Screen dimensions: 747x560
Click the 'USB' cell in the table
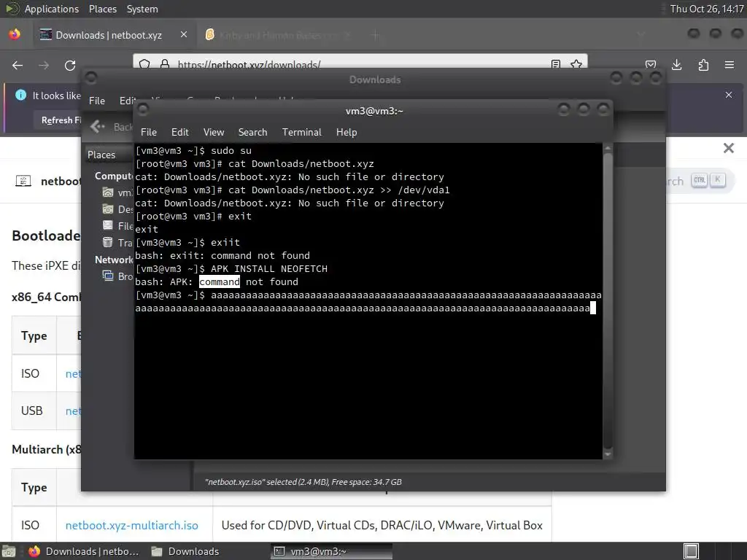pos(32,411)
